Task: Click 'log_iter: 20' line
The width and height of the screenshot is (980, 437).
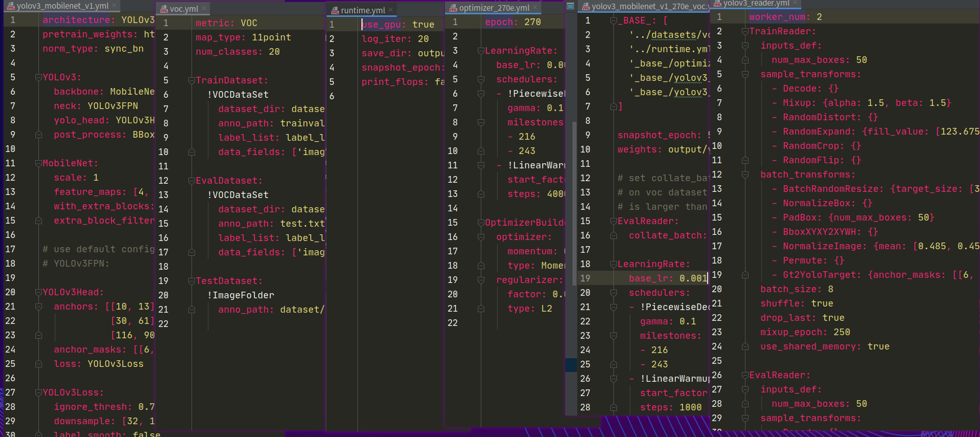Action: [395, 39]
